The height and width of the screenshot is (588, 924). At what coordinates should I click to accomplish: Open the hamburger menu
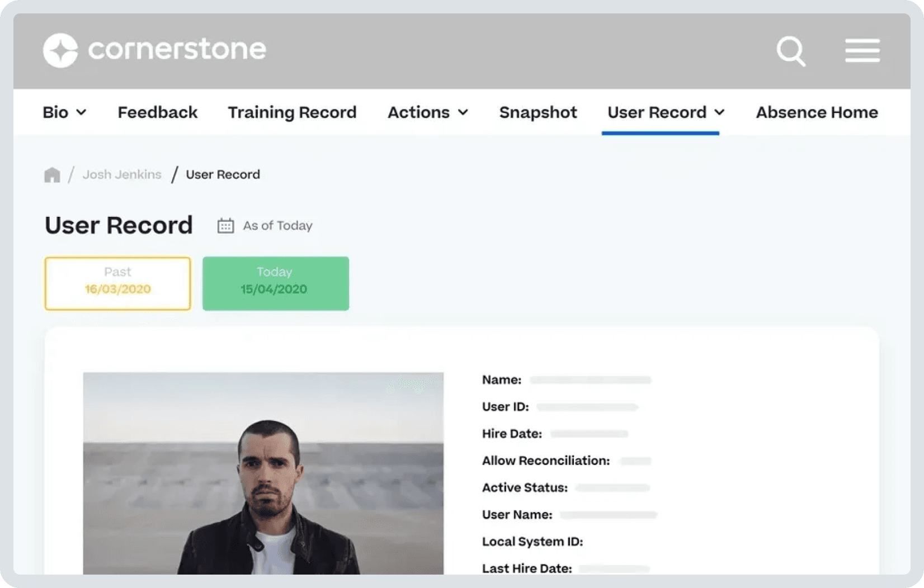[862, 50]
